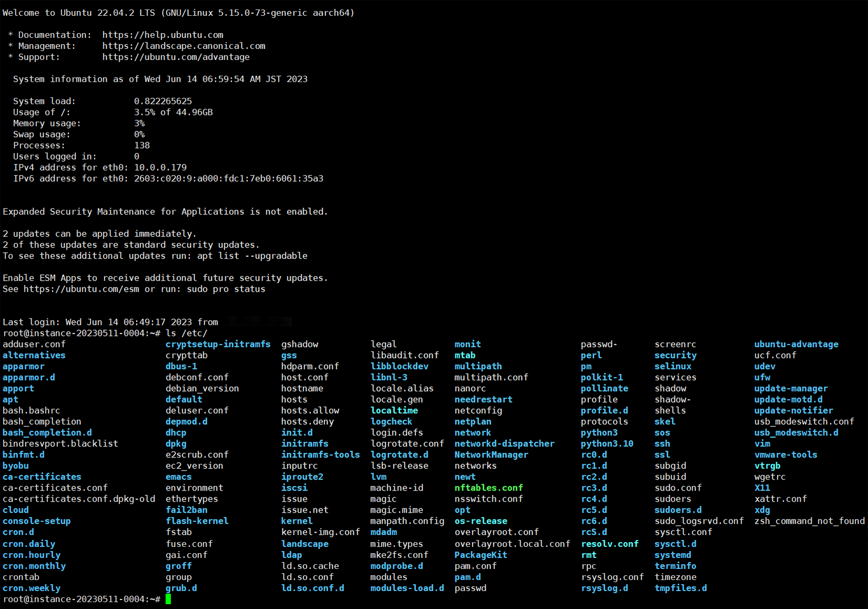The width and height of the screenshot is (868, 609).
Task: Click the ubuntu-advantage directory entry
Action: [x=796, y=344]
